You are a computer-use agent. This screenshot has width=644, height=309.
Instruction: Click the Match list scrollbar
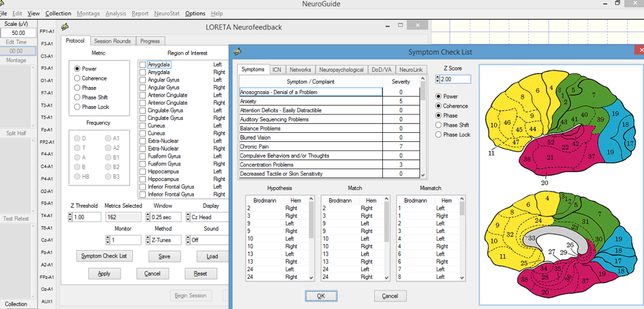point(387,238)
